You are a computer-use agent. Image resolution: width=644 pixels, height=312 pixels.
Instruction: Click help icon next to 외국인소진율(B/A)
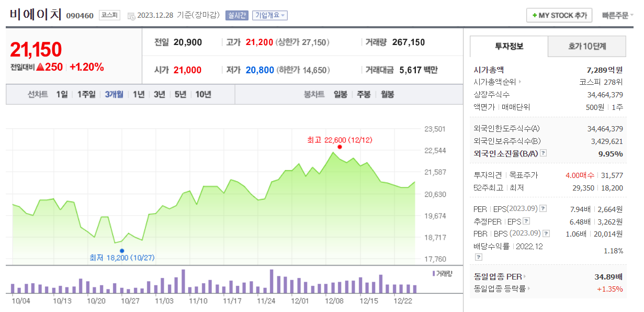544,153
